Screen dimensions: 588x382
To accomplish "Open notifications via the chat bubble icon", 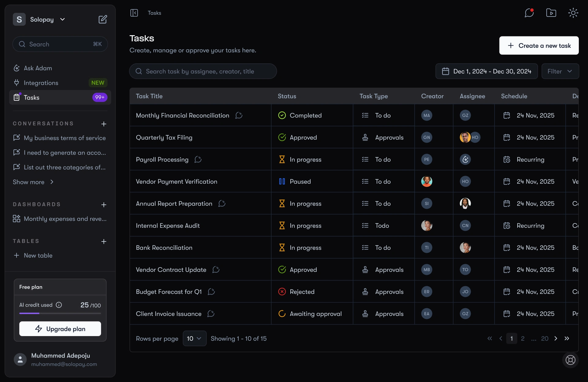I will click(529, 13).
